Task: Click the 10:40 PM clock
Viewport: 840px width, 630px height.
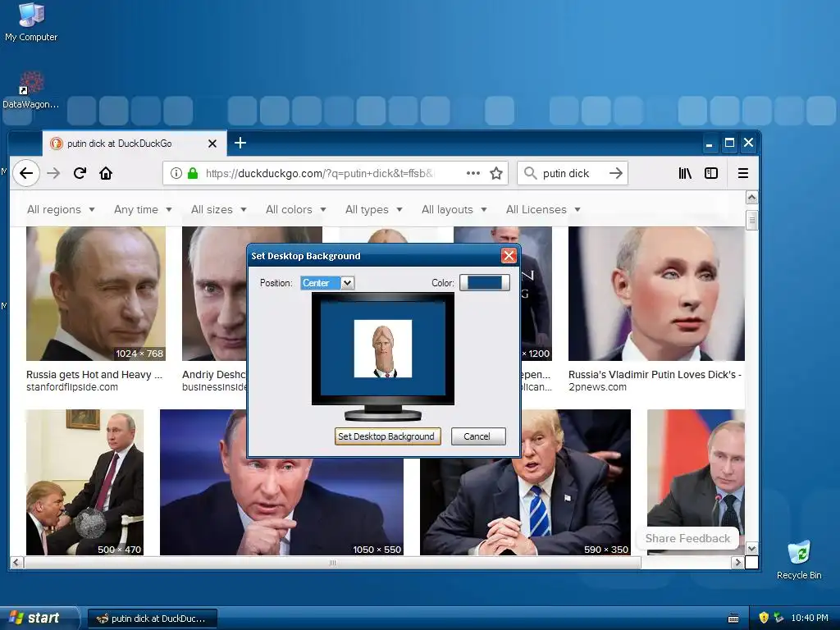Action: coord(810,618)
